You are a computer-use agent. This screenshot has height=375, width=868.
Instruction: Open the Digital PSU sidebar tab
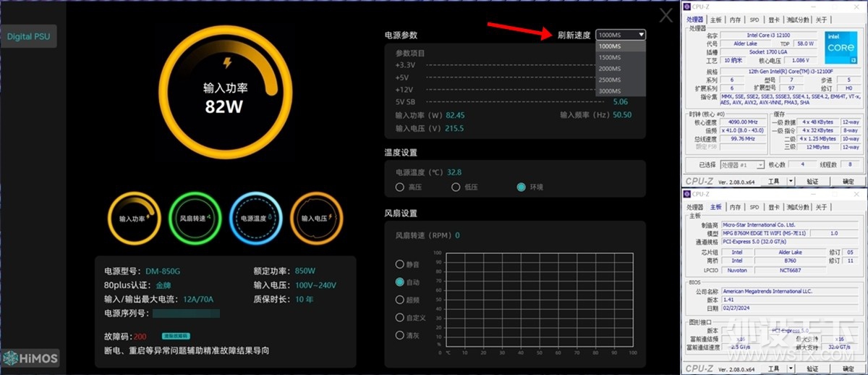coord(29,36)
